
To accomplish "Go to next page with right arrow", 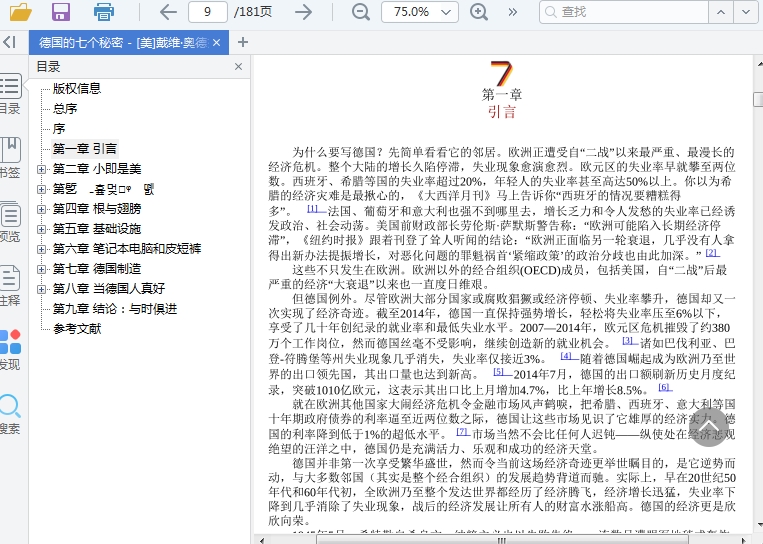I will coord(303,12).
